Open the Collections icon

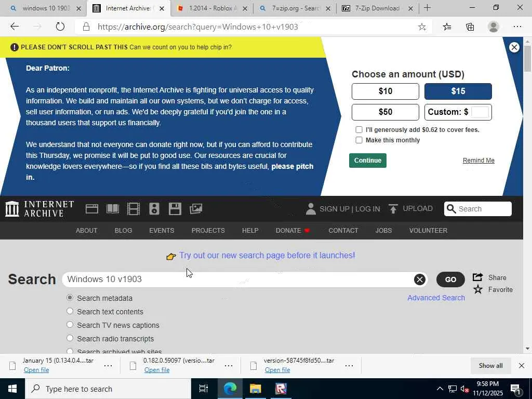click(x=470, y=27)
